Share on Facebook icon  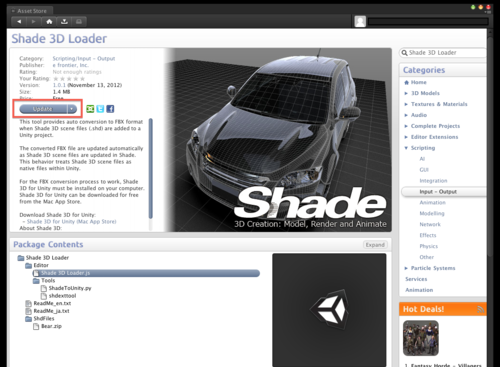click(x=110, y=109)
